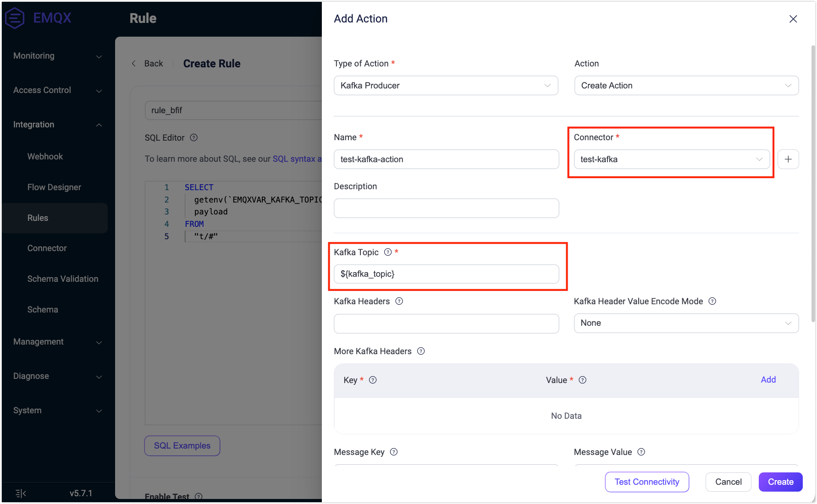Click the More Kafka Headers help icon
817x504 pixels.
421,351
